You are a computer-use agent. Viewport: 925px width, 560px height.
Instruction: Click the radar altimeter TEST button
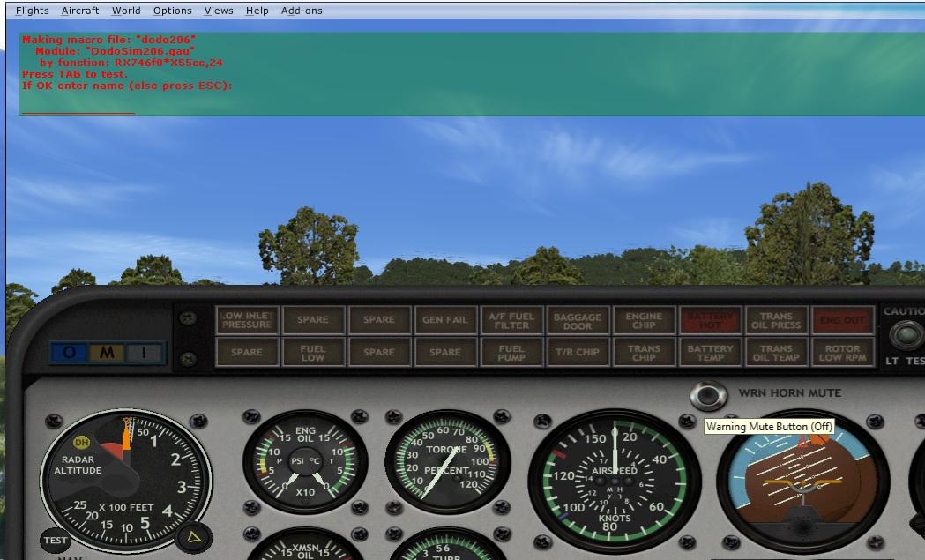[56, 540]
